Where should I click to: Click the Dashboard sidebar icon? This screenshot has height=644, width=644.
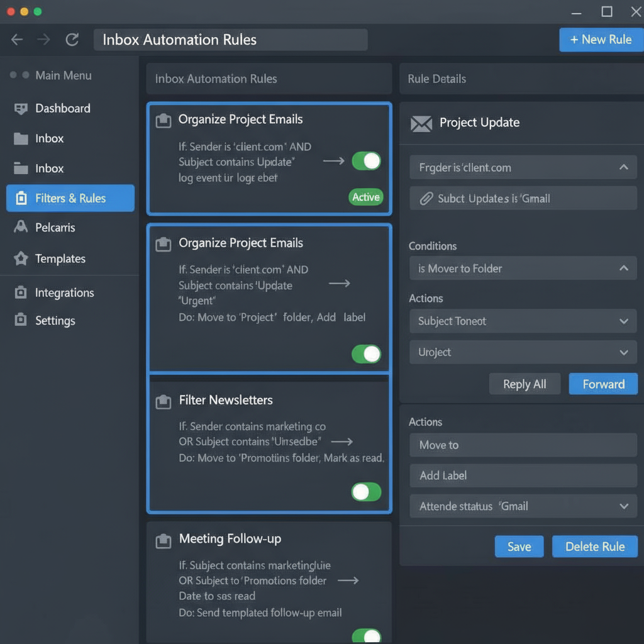click(x=21, y=109)
